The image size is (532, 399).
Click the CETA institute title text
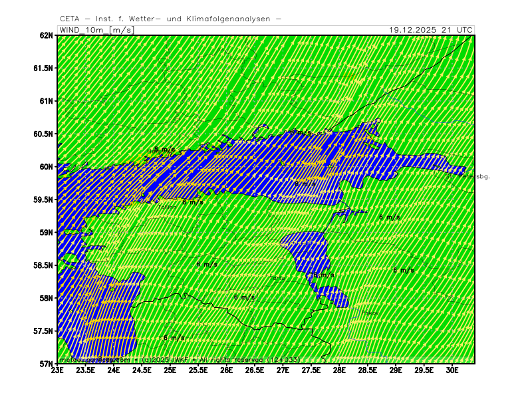click(x=170, y=19)
